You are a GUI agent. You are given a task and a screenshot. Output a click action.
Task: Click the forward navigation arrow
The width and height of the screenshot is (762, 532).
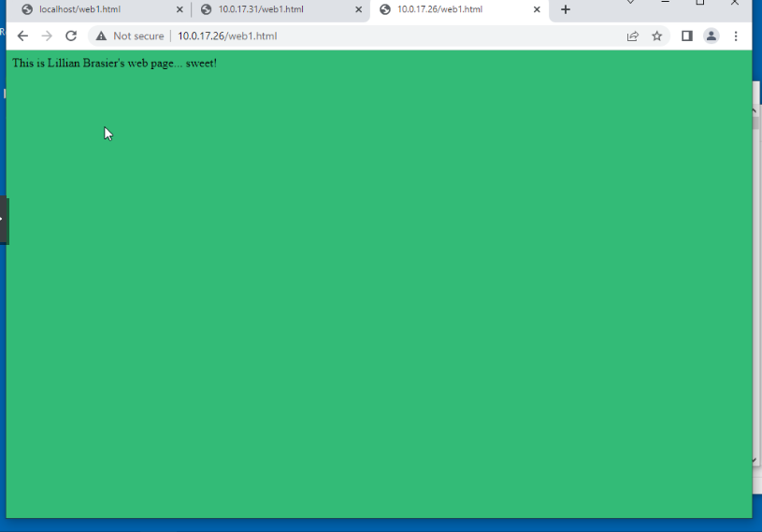pos(47,36)
